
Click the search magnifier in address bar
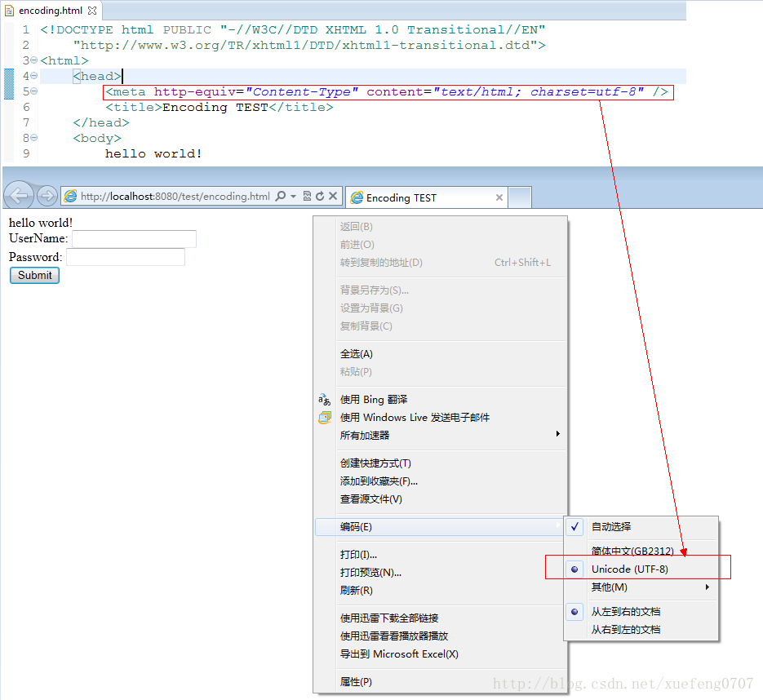pyautogui.click(x=280, y=196)
